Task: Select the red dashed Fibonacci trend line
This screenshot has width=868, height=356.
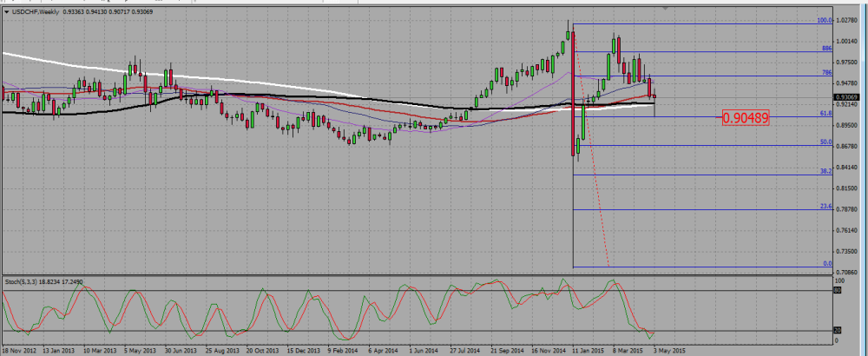Action: pos(591,149)
